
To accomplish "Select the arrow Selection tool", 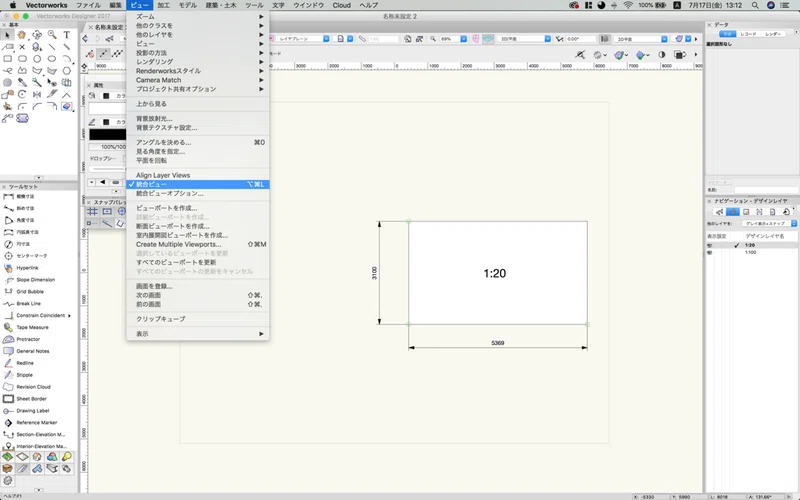I will (7, 35).
